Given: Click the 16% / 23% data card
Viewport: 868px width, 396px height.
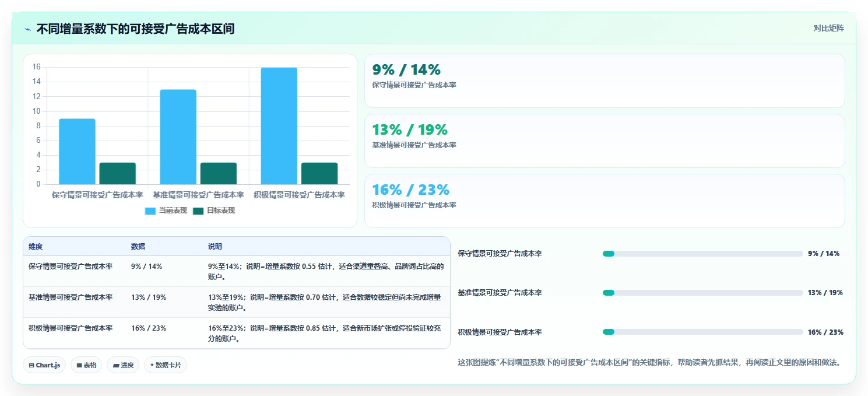Looking at the screenshot, I should 605,201.
